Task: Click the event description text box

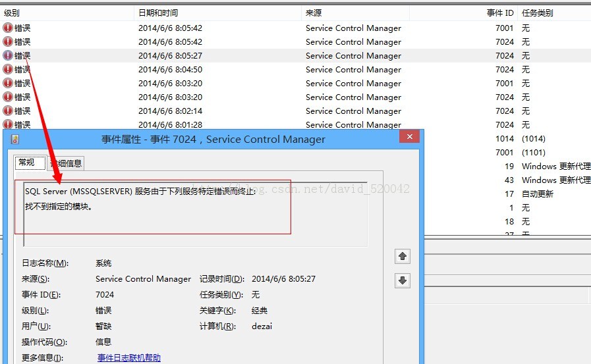Action: pos(195,214)
